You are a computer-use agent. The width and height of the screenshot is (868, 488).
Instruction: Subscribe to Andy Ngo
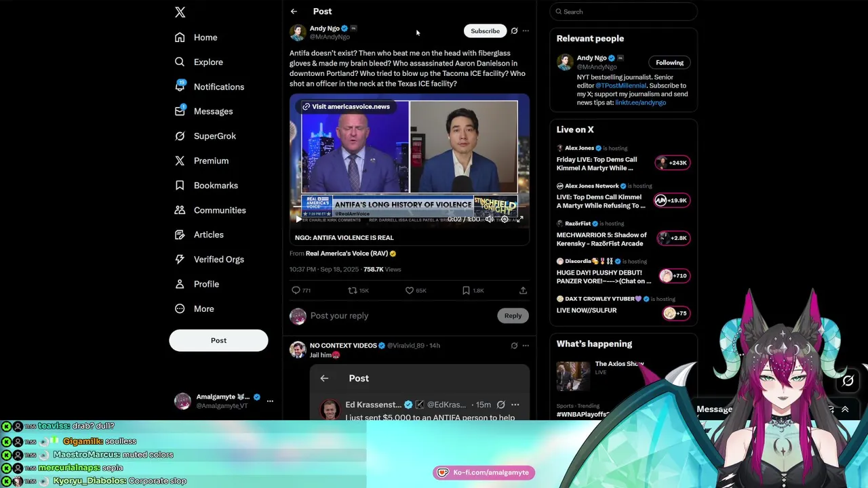pyautogui.click(x=485, y=30)
